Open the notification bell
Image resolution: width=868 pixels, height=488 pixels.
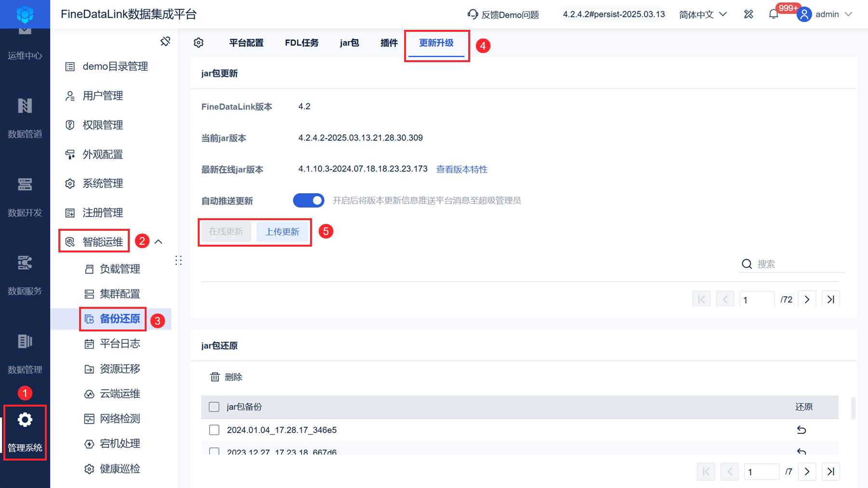773,14
